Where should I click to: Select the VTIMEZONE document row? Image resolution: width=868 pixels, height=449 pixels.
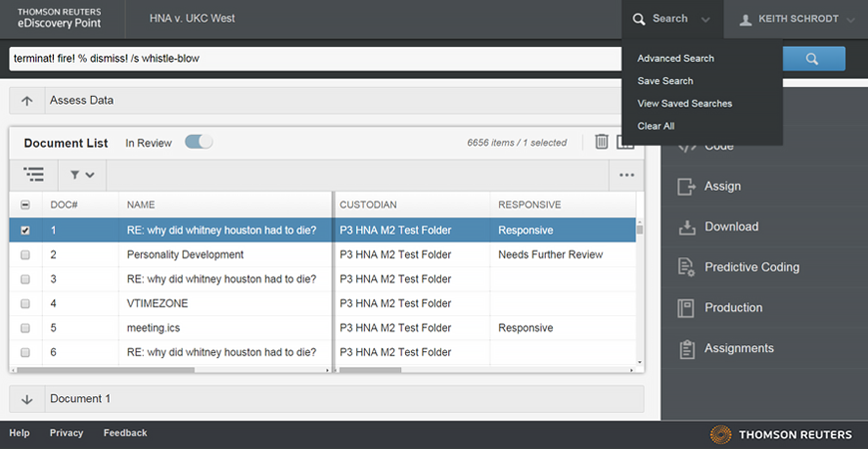tap(322, 304)
